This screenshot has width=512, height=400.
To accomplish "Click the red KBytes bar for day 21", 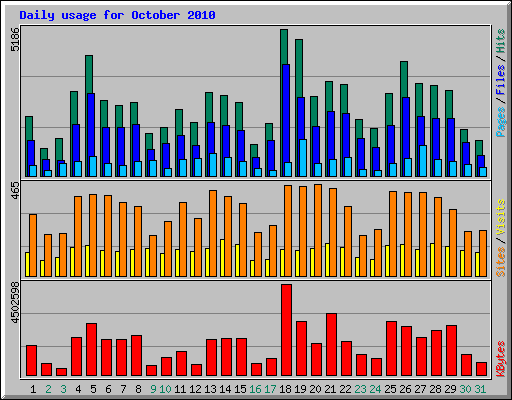I will pos(331,345).
